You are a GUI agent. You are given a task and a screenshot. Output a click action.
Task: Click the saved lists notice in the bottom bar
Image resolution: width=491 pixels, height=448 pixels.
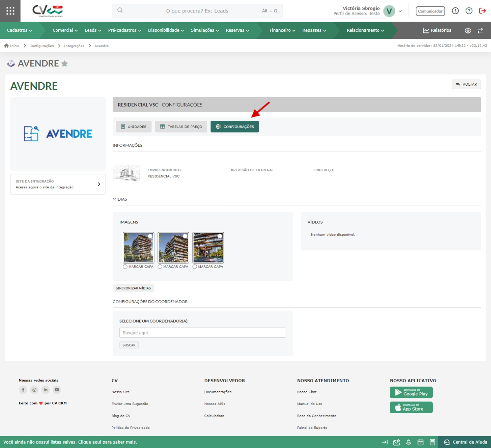click(70, 442)
